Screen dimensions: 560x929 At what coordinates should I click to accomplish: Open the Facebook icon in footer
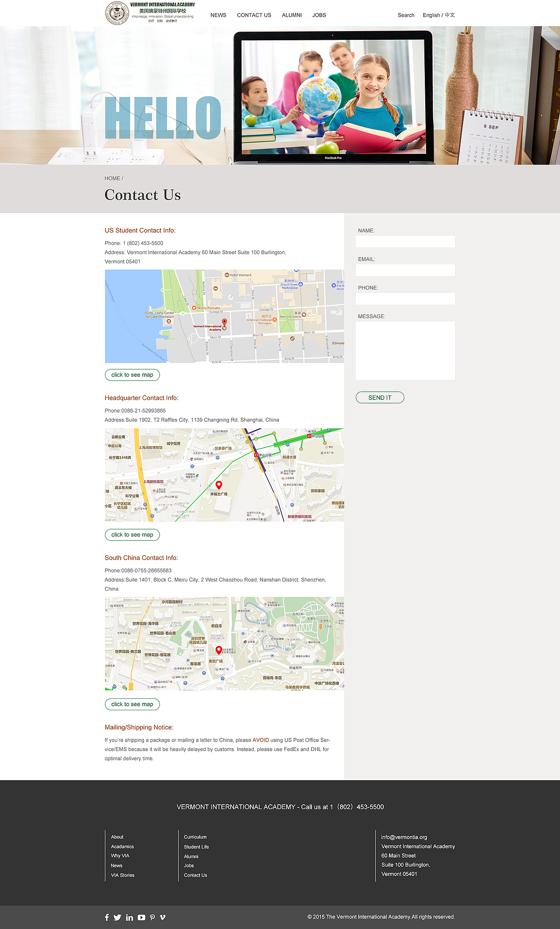tap(107, 917)
